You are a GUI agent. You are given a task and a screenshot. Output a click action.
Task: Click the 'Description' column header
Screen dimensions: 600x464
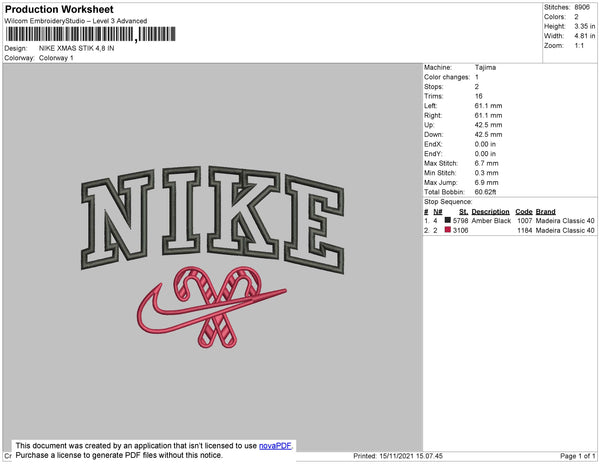click(x=490, y=212)
